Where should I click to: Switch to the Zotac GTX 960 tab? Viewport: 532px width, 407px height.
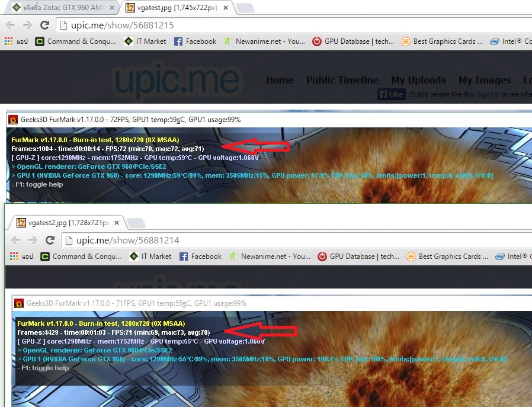[63, 8]
